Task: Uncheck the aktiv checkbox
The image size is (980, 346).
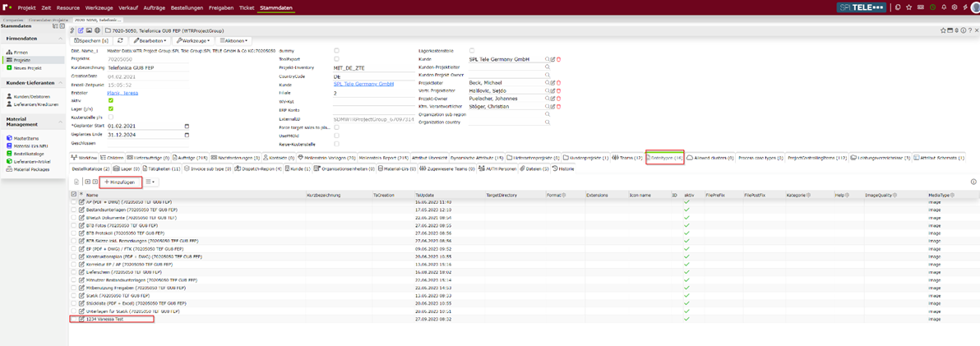Action: click(111, 100)
